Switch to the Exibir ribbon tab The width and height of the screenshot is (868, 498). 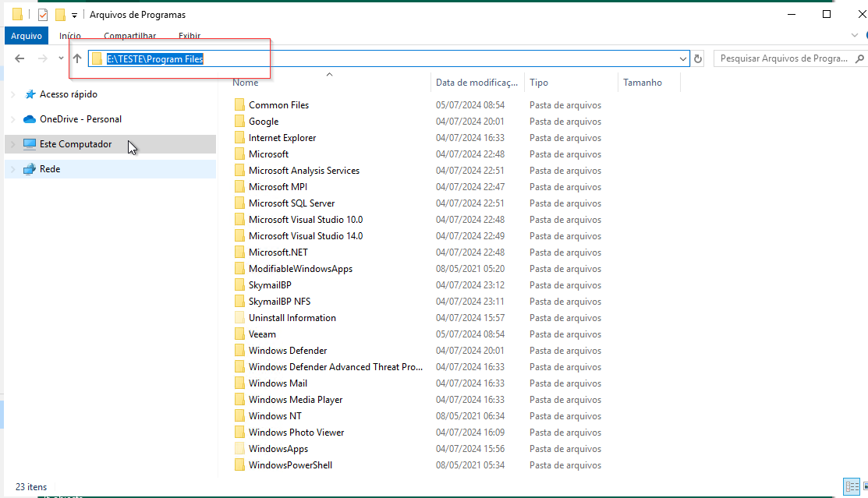[190, 36]
